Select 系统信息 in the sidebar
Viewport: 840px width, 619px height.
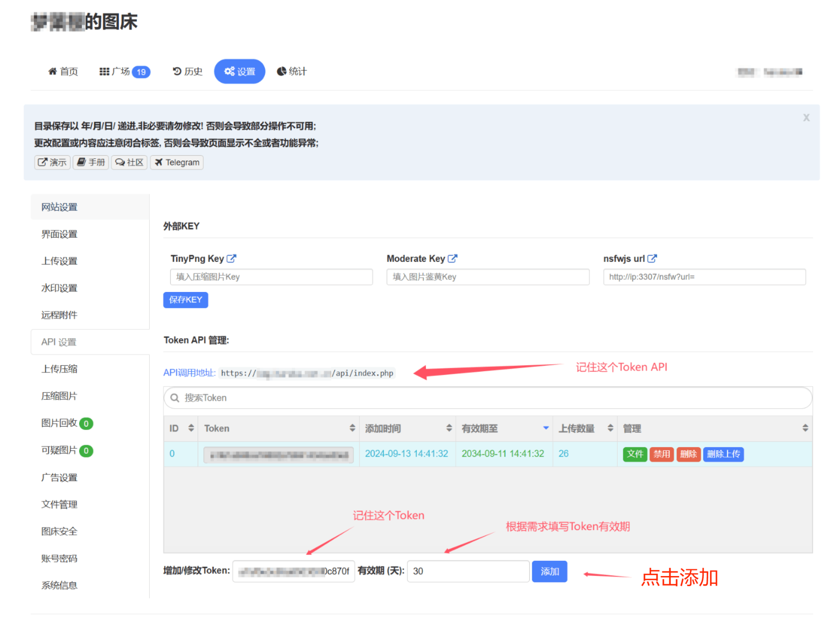(x=90, y=586)
